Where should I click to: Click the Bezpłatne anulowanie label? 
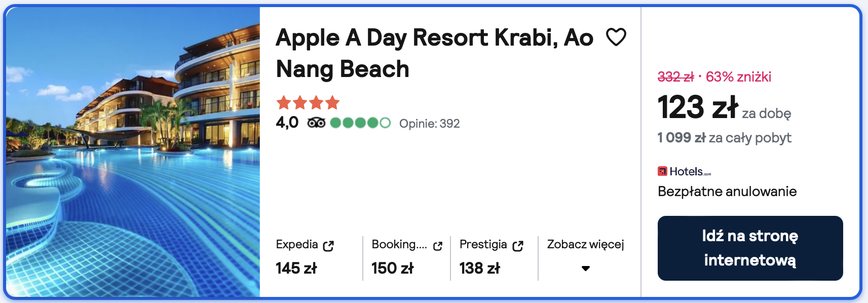pyautogui.click(x=727, y=192)
